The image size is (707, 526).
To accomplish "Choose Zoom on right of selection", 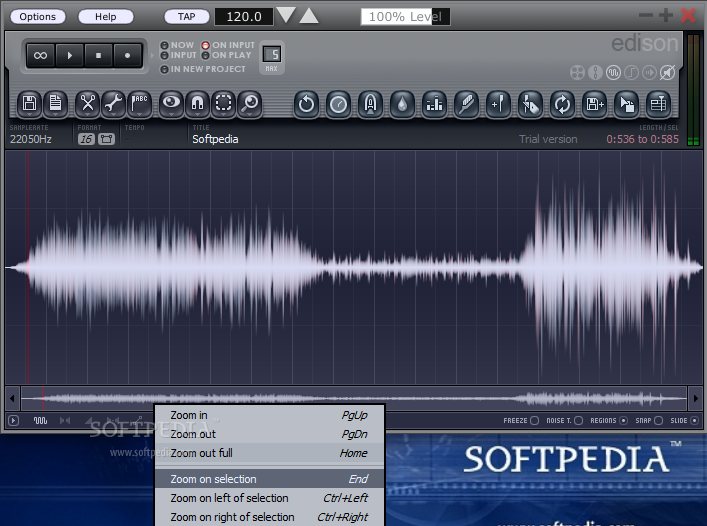I will click(x=269, y=517).
